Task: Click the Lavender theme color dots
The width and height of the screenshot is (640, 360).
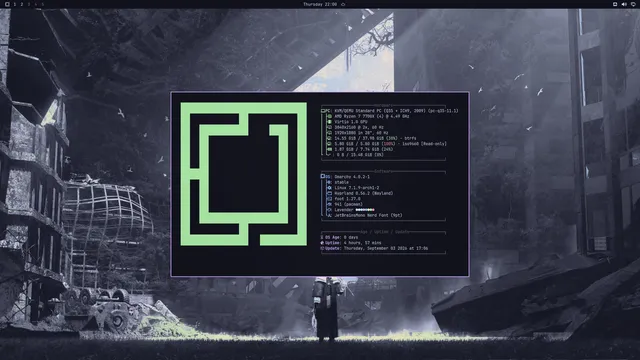Action: [365, 210]
